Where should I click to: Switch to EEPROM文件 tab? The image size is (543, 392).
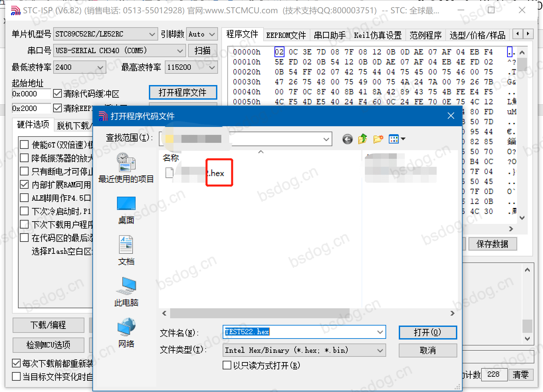click(x=286, y=35)
